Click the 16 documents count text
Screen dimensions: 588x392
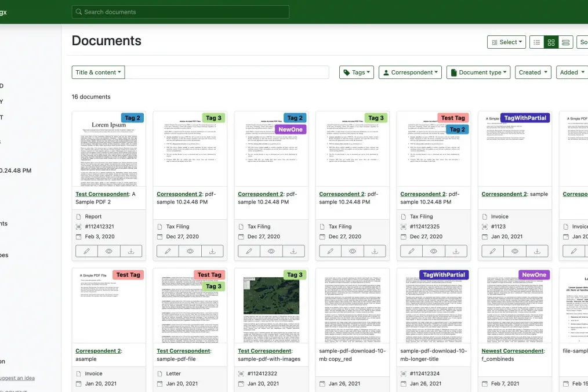[x=91, y=97]
